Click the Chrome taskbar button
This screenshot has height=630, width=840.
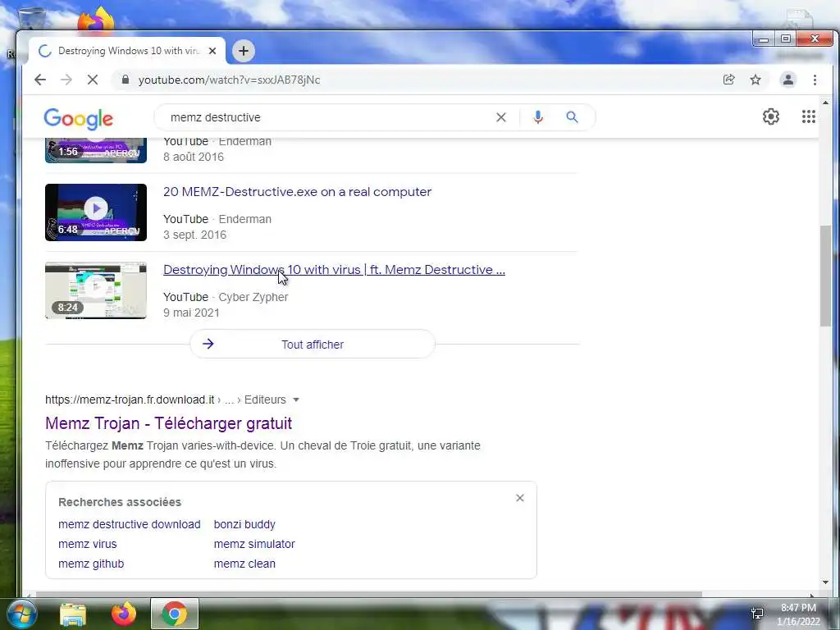[x=175, y=614]
